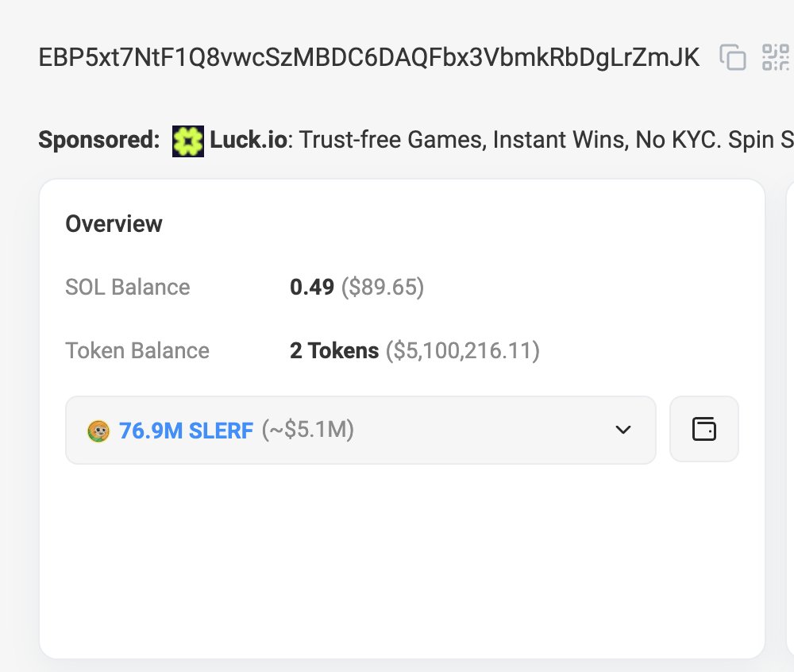This screenshot has height=672, width=794.
Task: Expand the token list chevron arrow
Action: pyautogui.click(x=623, y=430)
